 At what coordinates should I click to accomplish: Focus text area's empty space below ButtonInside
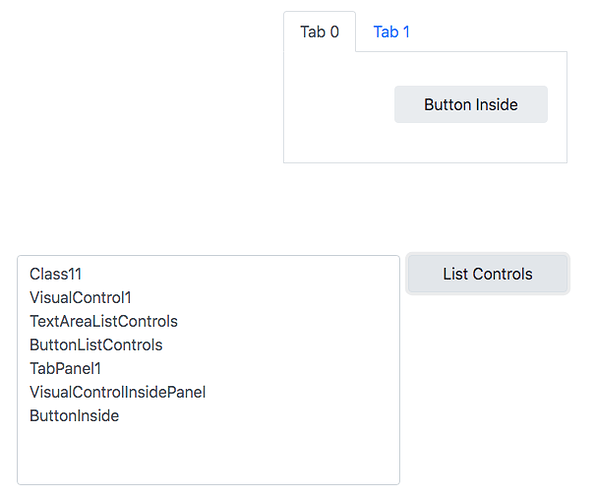tap(208, 454)
